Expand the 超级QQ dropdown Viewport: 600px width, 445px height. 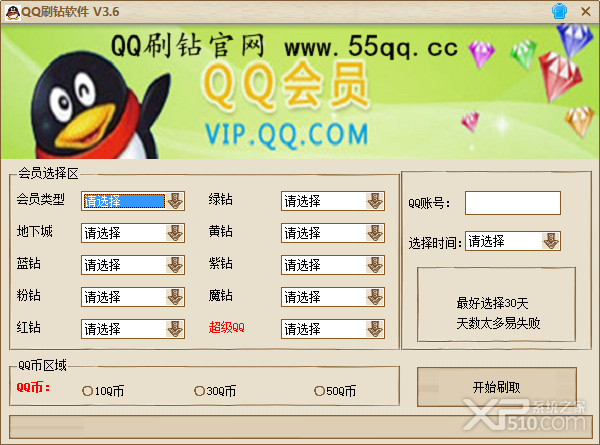click(333, 329)
